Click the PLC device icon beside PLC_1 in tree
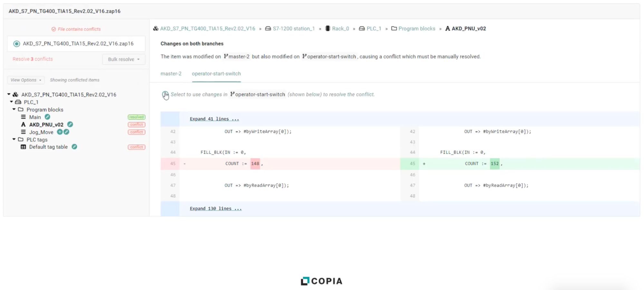The width and height of the screenshot is (644, 290). point(18,102)
